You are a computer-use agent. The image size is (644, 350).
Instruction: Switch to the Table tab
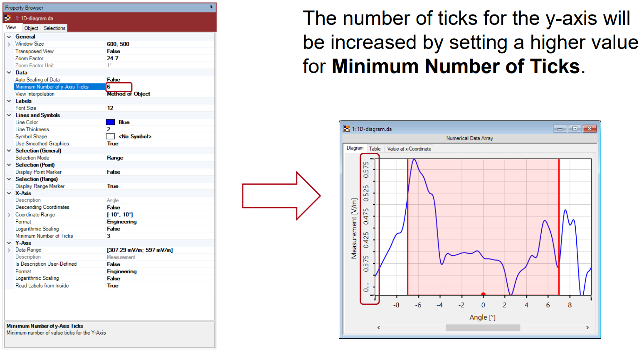tap(375, 149)
